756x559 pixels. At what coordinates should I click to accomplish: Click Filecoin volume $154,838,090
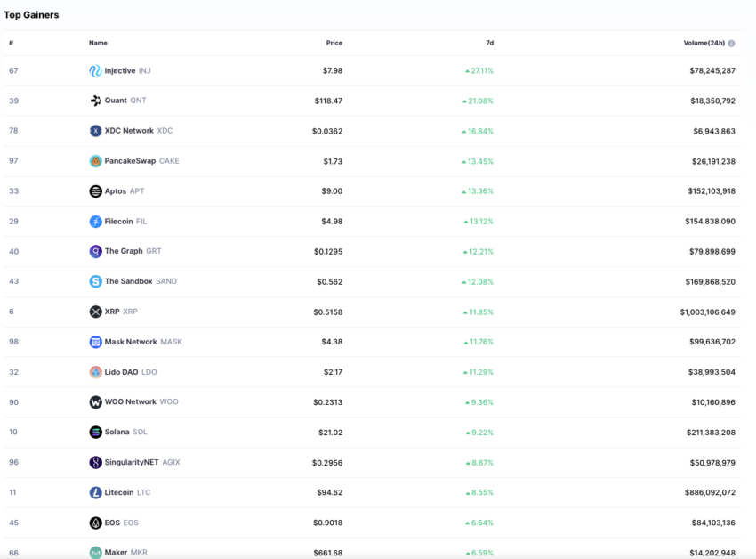[711, 222]
